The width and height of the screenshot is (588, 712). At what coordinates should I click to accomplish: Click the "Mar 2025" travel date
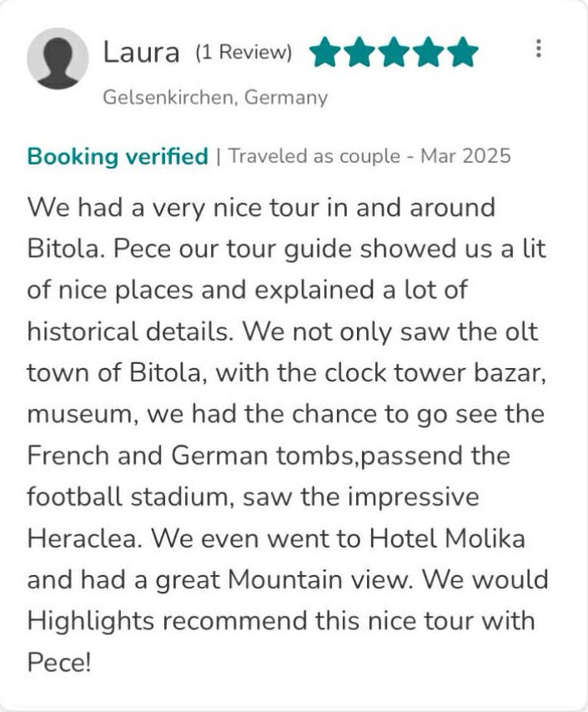[x=465, y=156]
